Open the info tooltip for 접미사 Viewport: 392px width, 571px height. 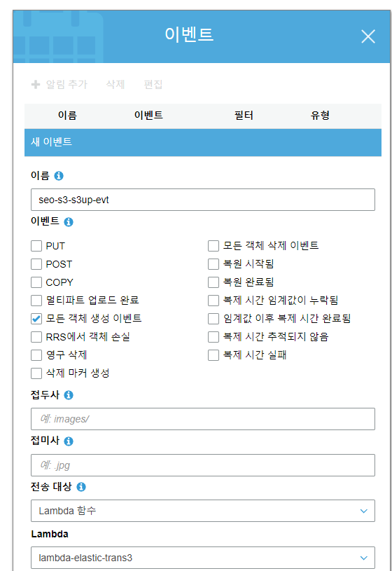(x=69, y=441)
